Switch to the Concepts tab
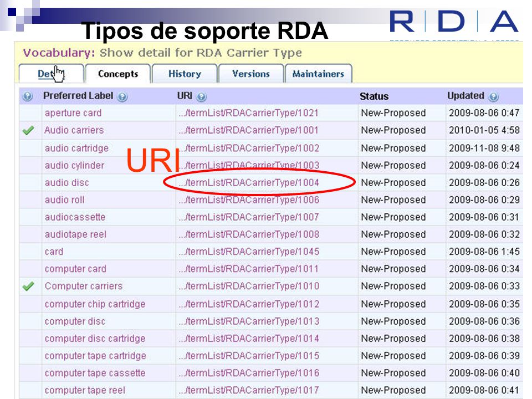Viewport: 532px width, 399px height. pos(118,74)
